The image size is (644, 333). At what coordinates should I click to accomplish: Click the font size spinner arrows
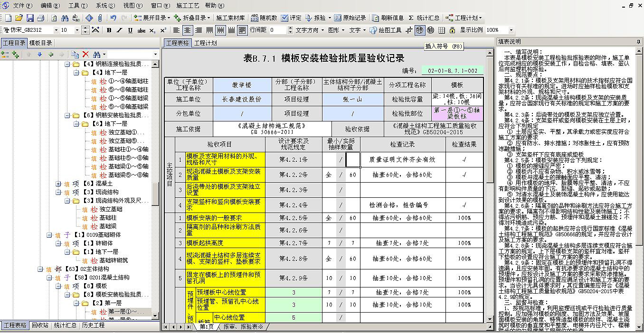(85, 30)
